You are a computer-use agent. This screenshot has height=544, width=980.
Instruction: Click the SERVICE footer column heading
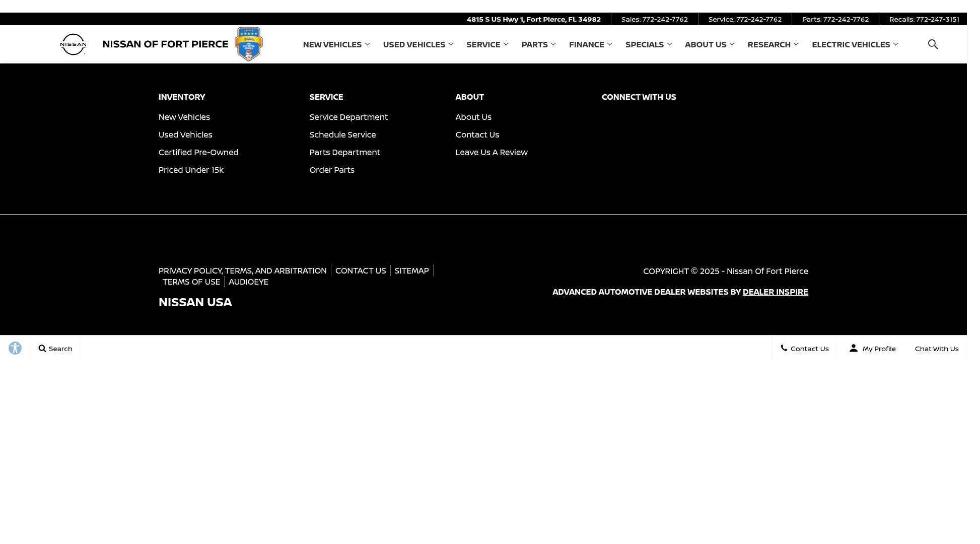click(326, 97)
